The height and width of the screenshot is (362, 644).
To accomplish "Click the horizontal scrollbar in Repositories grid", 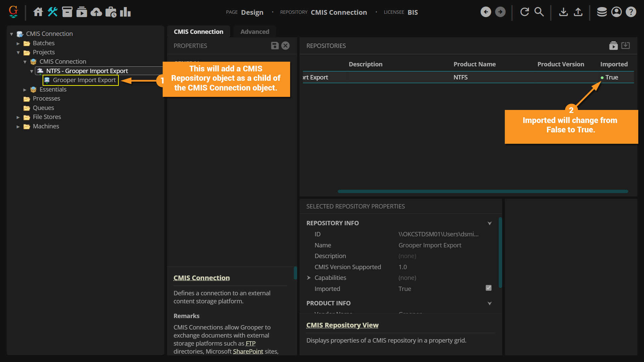I will 483,191.
